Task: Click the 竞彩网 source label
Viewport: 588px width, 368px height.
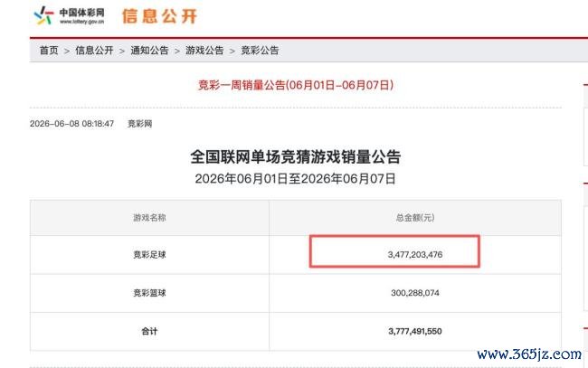Action: 140,124
